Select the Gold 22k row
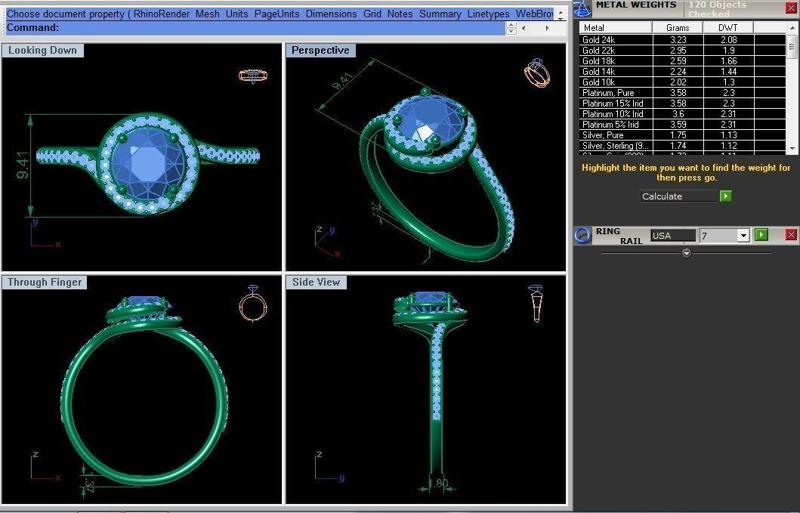Viewport: 800px width, 513px height. point(683,50)
